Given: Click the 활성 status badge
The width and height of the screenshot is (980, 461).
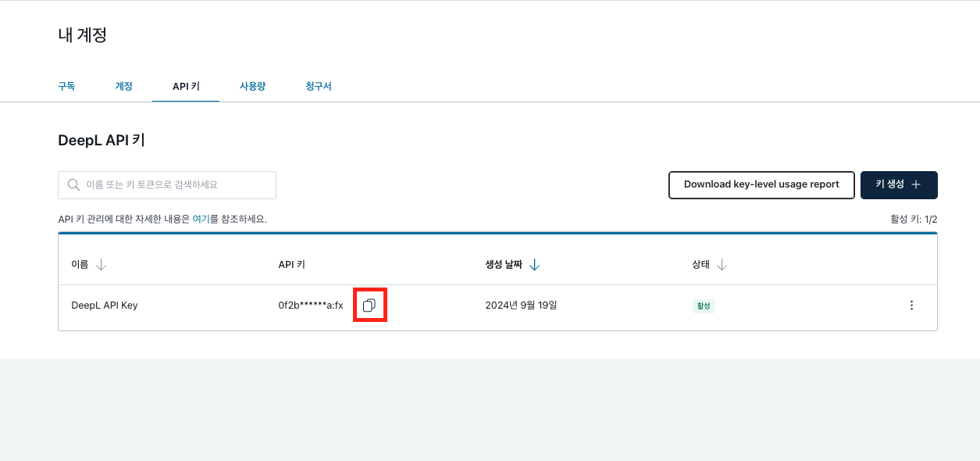Looking at the screenshot, I should click(704, 306).
